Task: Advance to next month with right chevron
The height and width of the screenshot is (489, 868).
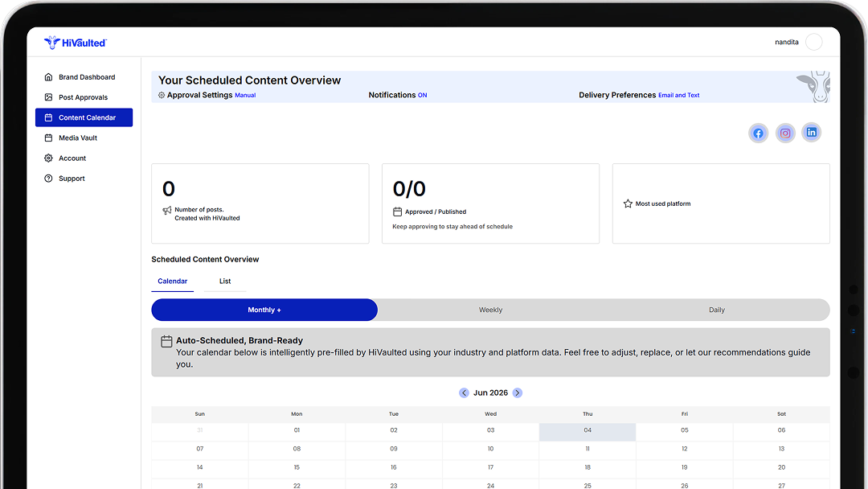Action: [517, 392]
